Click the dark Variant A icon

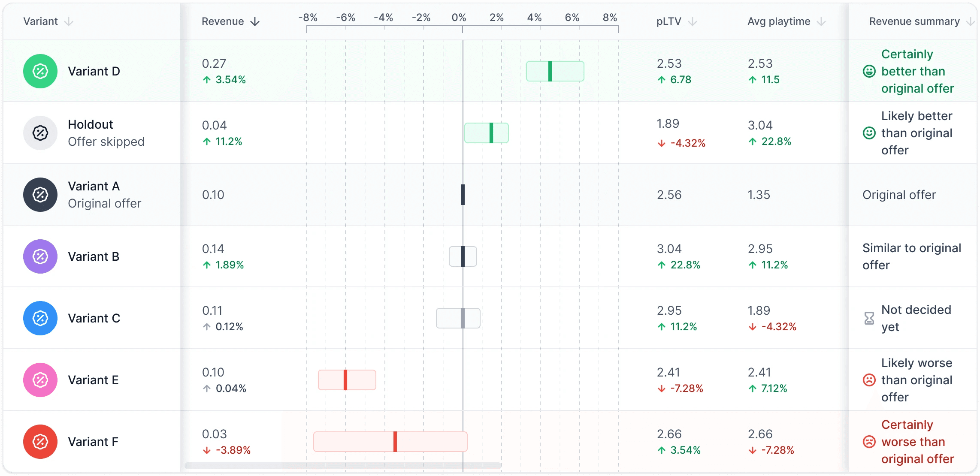(x=40, y=195)
